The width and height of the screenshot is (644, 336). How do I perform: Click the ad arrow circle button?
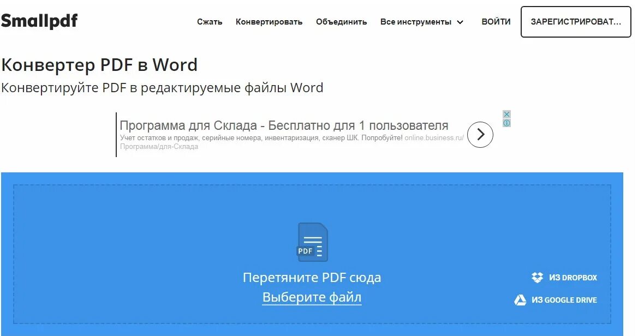coord(480,135)
